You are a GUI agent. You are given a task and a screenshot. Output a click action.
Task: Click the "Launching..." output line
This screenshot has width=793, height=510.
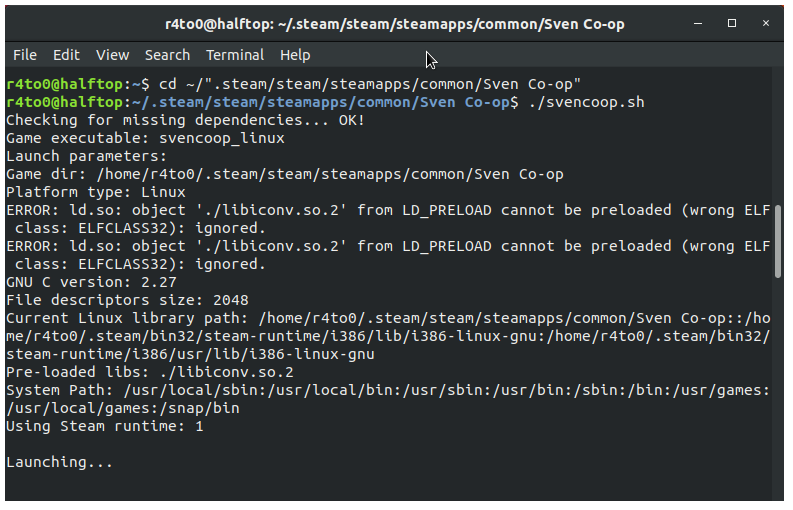(59, 463)
